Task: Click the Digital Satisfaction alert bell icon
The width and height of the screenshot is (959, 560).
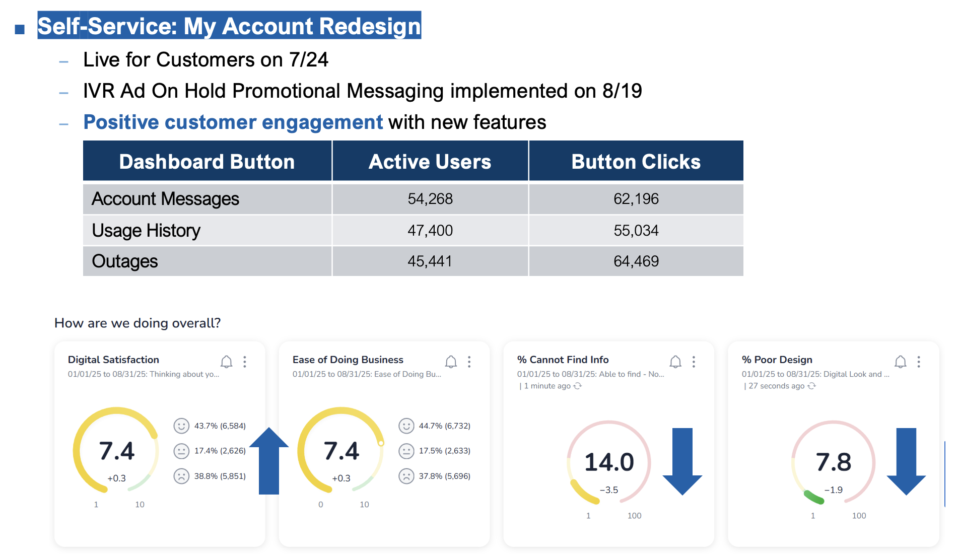Action: coord(226,362)
